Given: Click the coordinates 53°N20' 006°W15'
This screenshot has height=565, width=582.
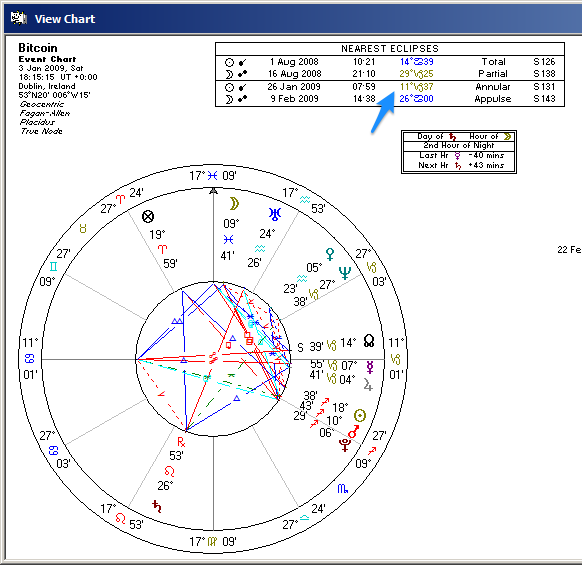Looking at the screenshot, I should (x=55, y=95).
